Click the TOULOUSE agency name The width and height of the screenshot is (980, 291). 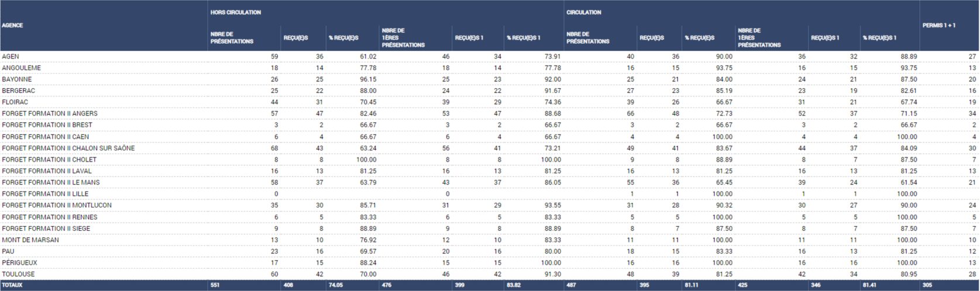click(x=18, y=274)
